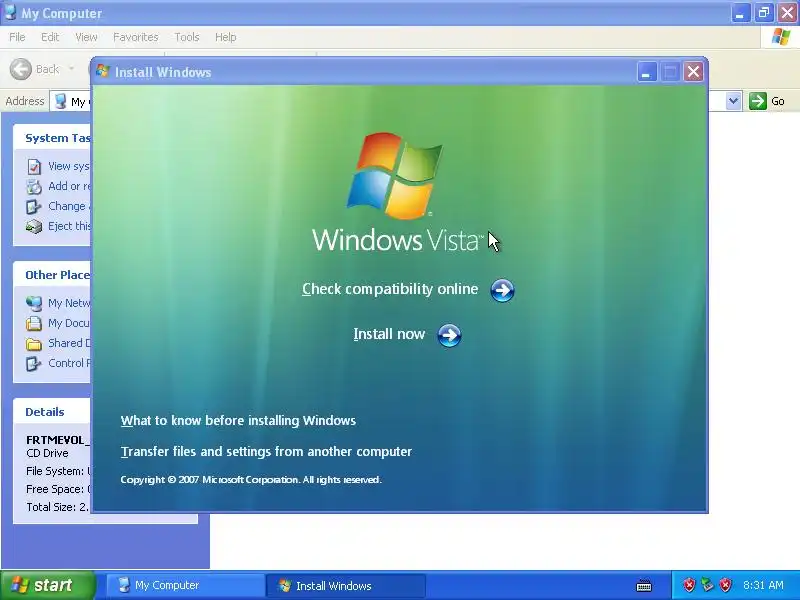800x600 pixels.
Task: Click the Other Places panel header
Action: (x=52, y=275)
